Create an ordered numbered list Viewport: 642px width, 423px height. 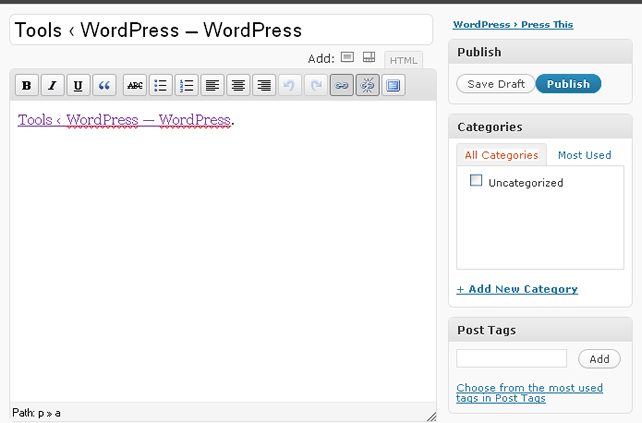(186, 86)
